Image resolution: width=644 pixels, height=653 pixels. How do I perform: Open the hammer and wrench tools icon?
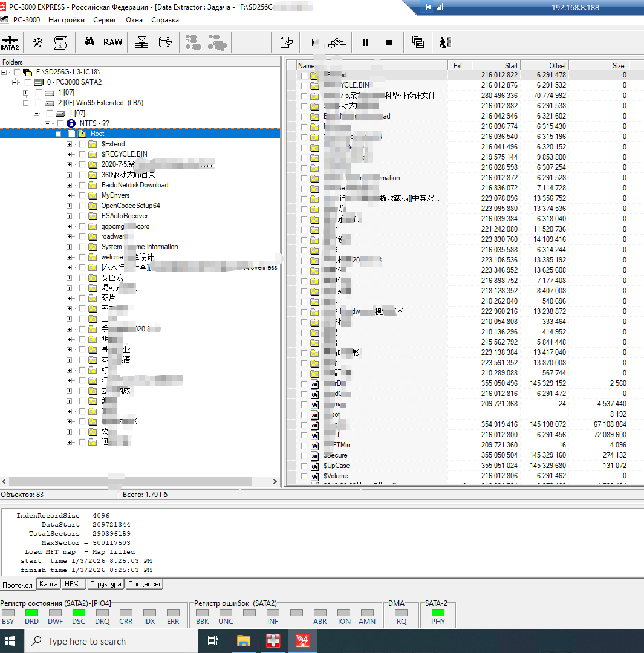tap(37, 42)
